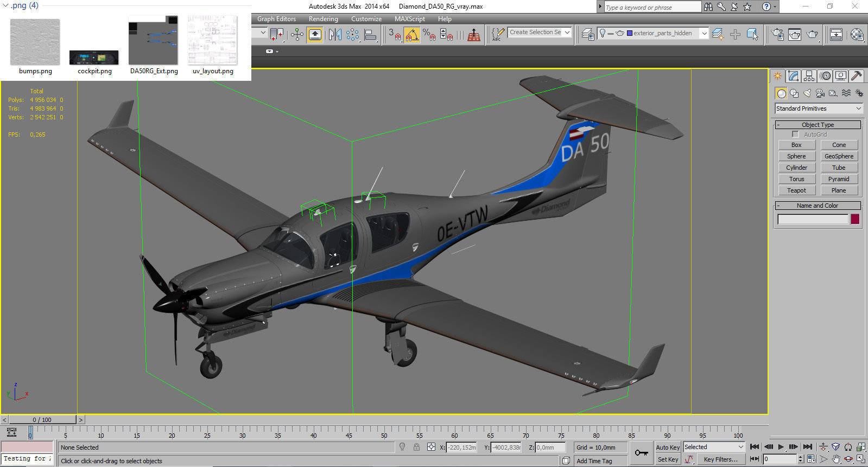Select the Cameras category icon
This screenshot has width=868, height=467.
[820, 93]
